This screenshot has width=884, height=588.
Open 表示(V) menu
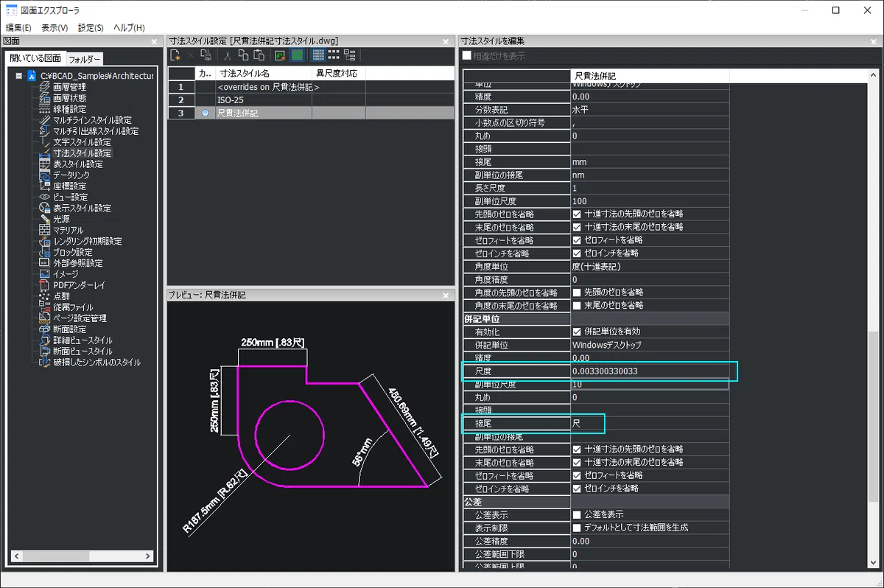tap(55, 27)
